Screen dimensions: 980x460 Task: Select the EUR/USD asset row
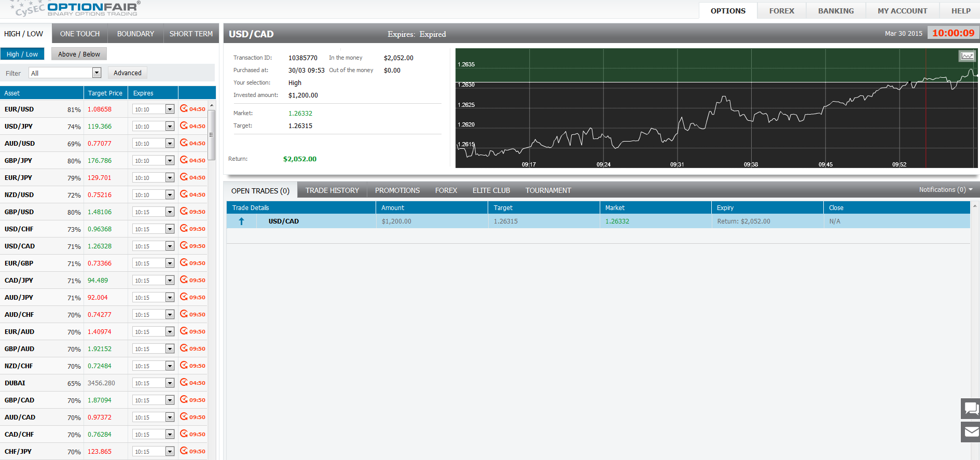click(104, 109)
